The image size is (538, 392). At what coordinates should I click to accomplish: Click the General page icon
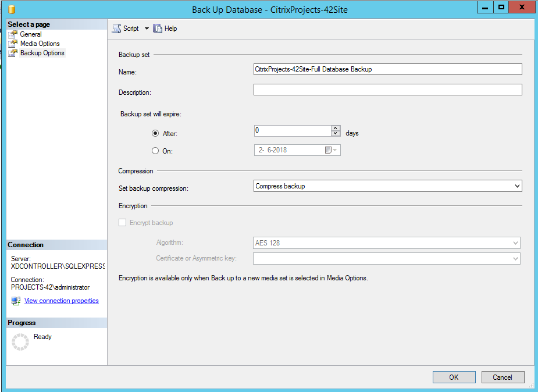coord(13,34)
